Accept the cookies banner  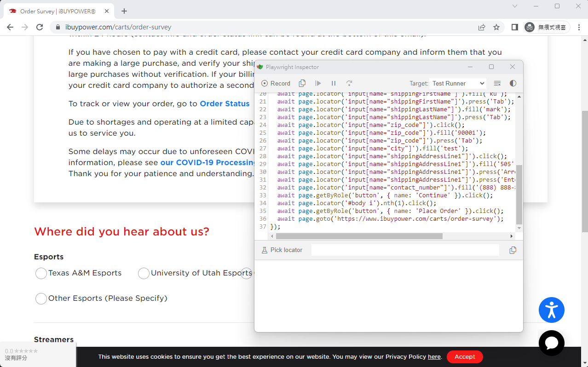tap(465, 357)
